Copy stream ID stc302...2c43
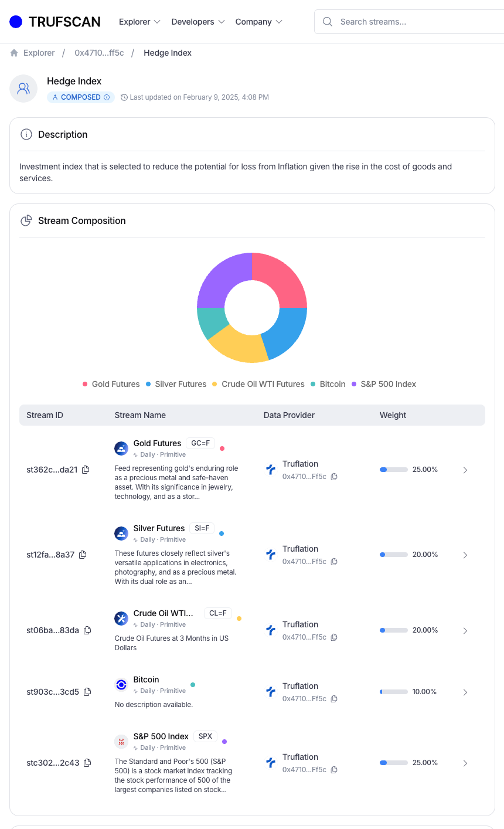This screenshot has width=504, height=829. pyautogui.click(x=87, y=763)
